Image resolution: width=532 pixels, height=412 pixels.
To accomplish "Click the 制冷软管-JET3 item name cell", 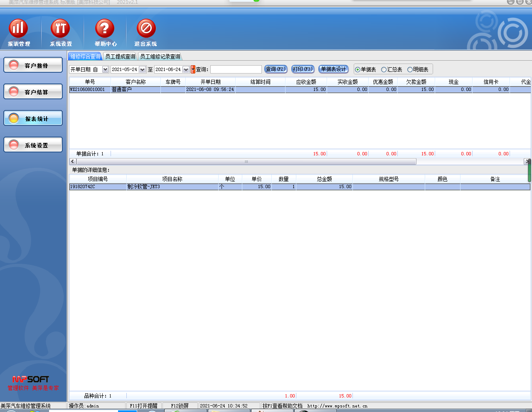I will point(172,187).
